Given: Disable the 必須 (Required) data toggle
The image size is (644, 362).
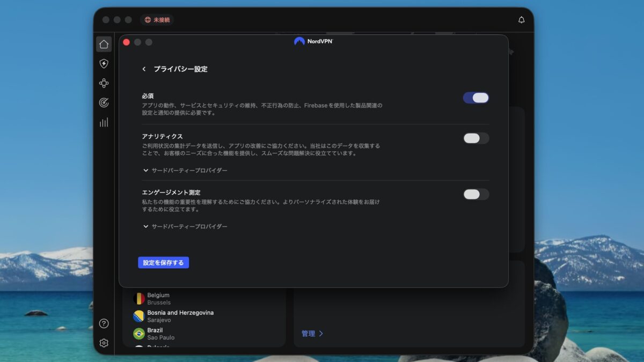Looking at the screenshot, I should [475, 97].
